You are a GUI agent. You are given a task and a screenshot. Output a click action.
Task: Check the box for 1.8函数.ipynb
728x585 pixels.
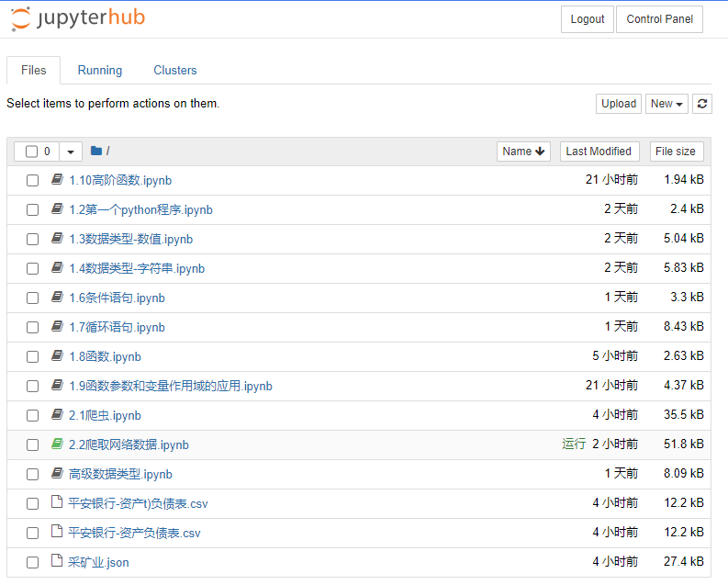(x=32, y=356)
